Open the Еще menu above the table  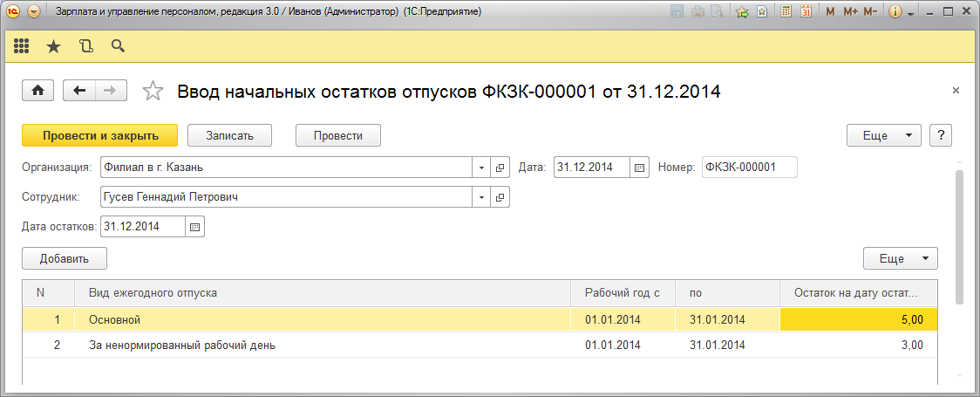900,258
